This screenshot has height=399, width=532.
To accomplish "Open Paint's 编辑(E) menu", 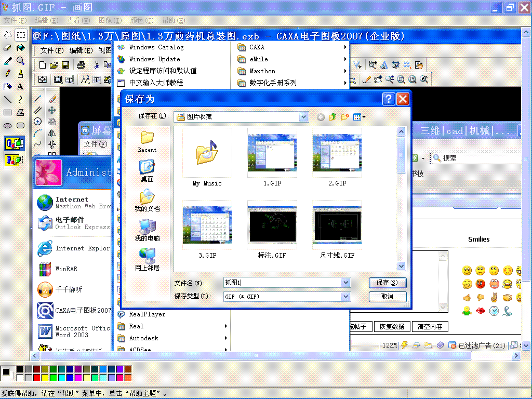I will click(47, 20).
